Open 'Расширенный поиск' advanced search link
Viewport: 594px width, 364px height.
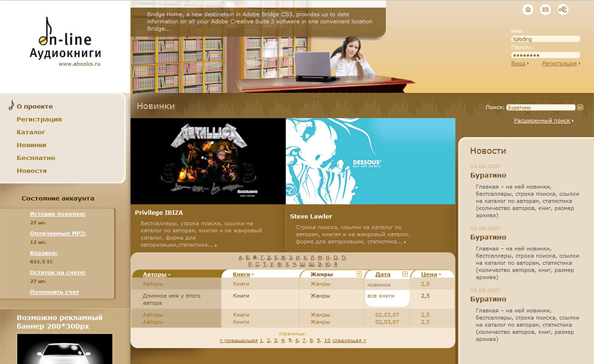click(x=542, y=121)
